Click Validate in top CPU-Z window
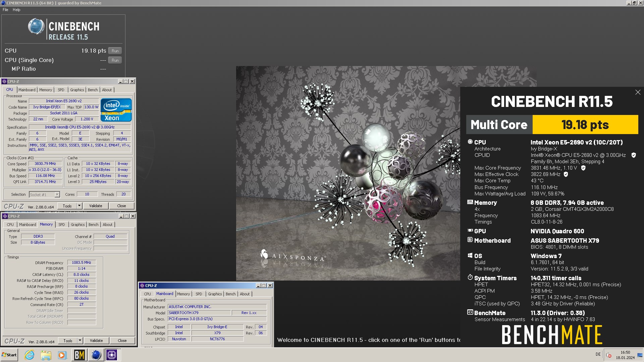The height and width of the screenshot is (362, 644). click(96, 206)
